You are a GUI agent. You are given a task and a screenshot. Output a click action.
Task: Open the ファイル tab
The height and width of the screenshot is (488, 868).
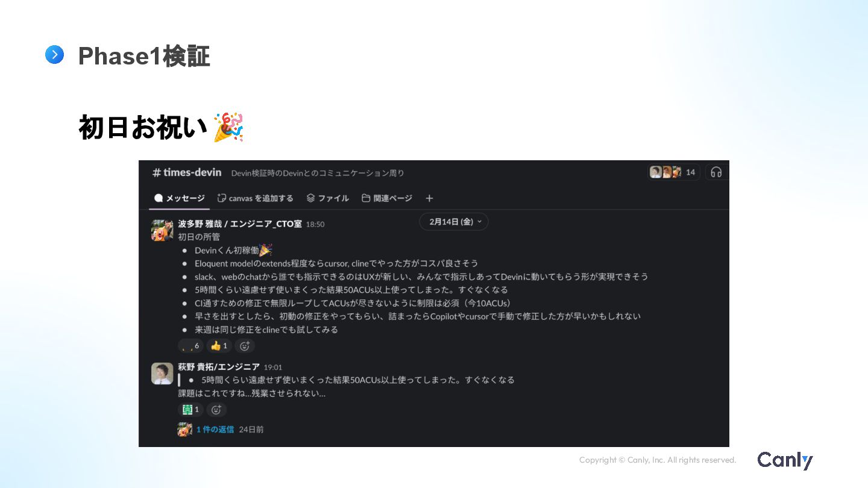pos(327,198)
